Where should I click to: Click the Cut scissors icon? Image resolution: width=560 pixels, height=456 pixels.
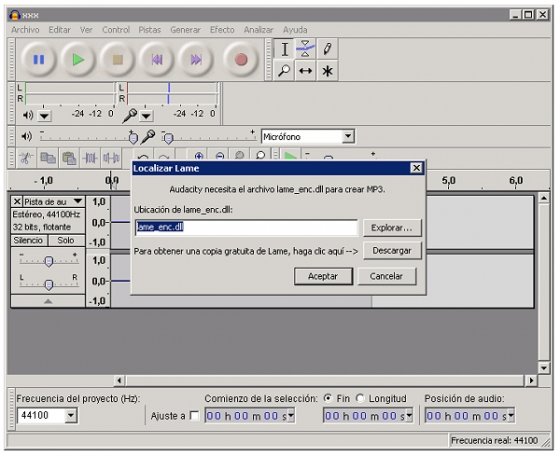point(26,158)
